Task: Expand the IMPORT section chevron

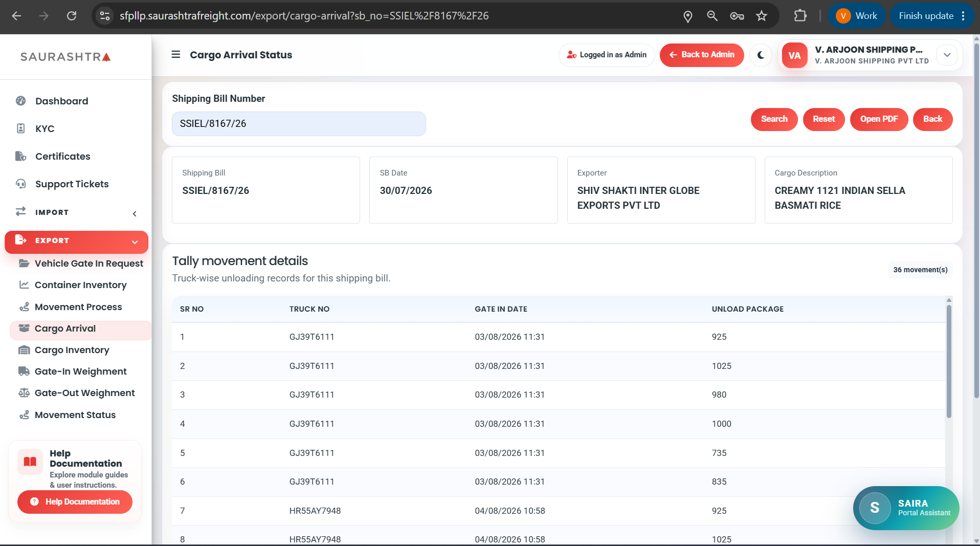Action: (x=135, y=213)
